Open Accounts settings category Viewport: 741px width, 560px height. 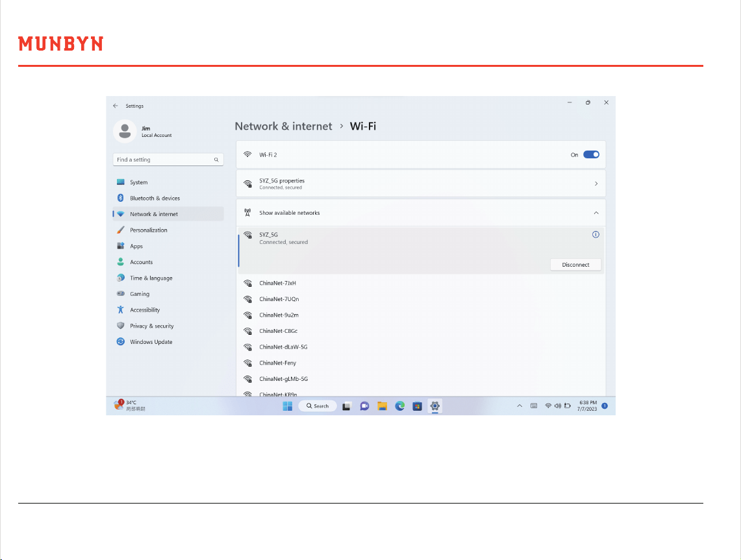point(168,262)
